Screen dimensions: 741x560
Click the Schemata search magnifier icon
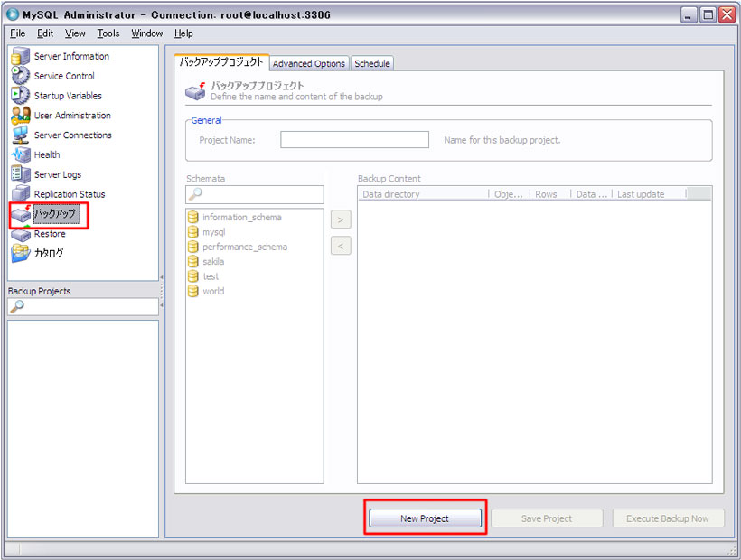[194, 194]
